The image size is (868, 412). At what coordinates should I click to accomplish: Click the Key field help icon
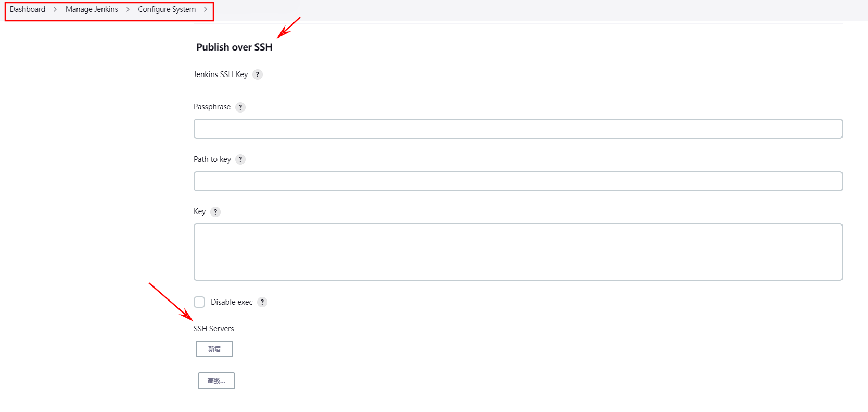click(215, 212)
